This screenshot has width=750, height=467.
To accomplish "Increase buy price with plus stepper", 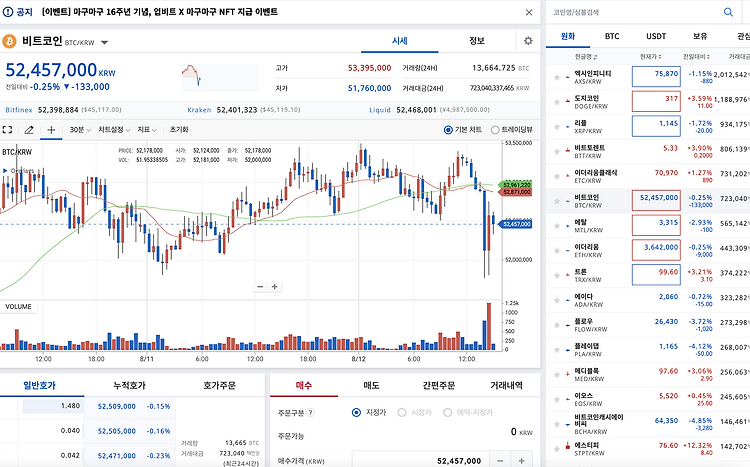I will (x=521, y=461).
